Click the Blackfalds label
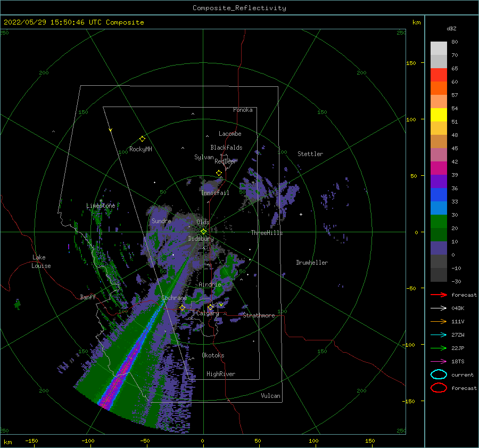 click(226, 148)
